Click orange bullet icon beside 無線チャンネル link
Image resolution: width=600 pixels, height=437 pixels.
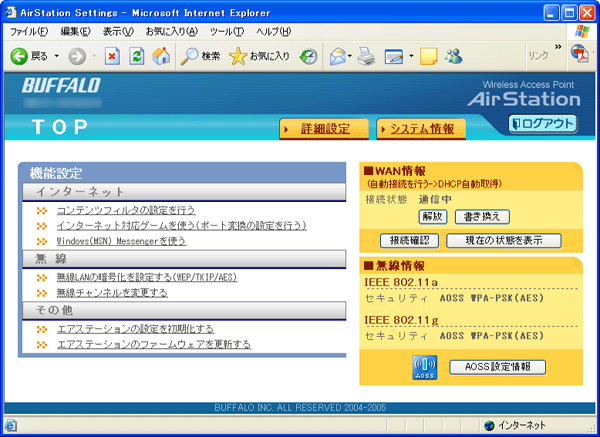tap(42, 293)
